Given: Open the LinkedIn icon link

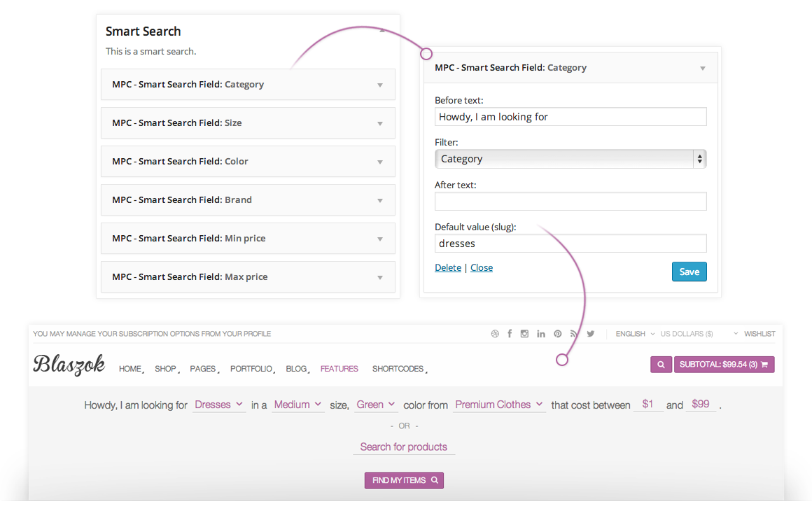Looking at the screenshot, I should (x=541, y=334).
